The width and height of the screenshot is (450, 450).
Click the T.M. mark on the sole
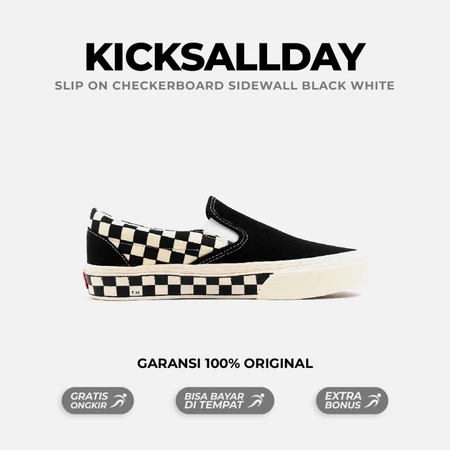(136, 293)
